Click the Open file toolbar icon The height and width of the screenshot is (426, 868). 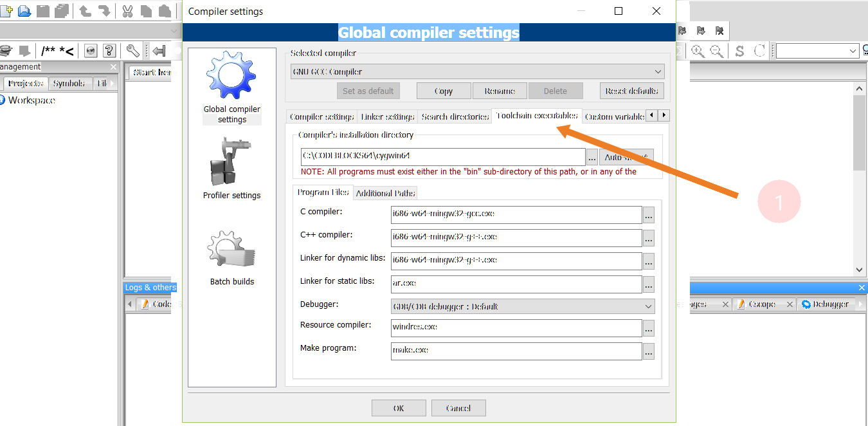click(24, 10)
